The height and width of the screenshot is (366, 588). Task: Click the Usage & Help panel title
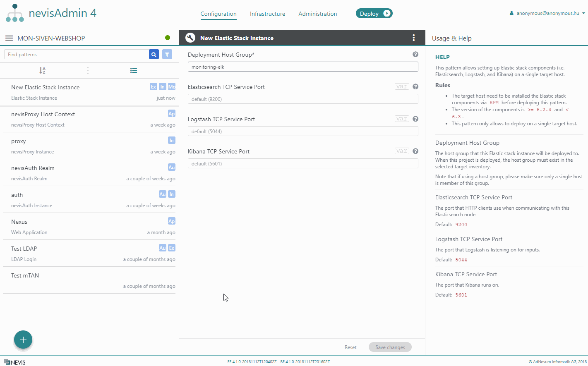click(451, 38)
